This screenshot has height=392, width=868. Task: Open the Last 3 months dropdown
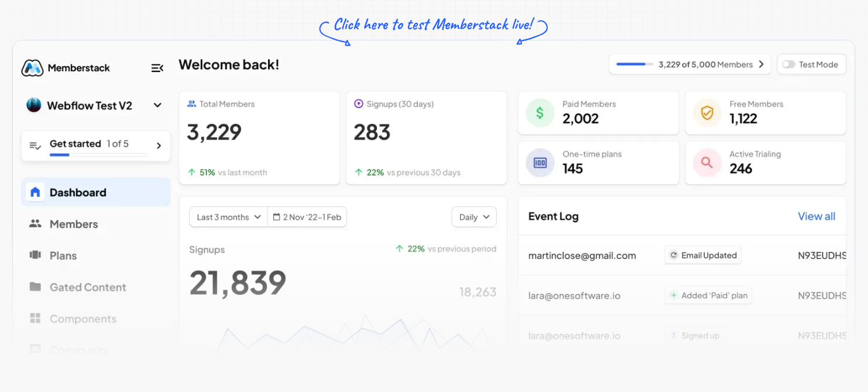(228, 217)
